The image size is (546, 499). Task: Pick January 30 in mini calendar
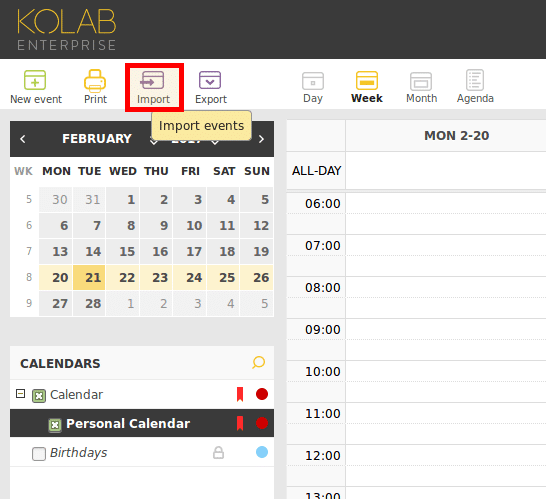point(56,200)
